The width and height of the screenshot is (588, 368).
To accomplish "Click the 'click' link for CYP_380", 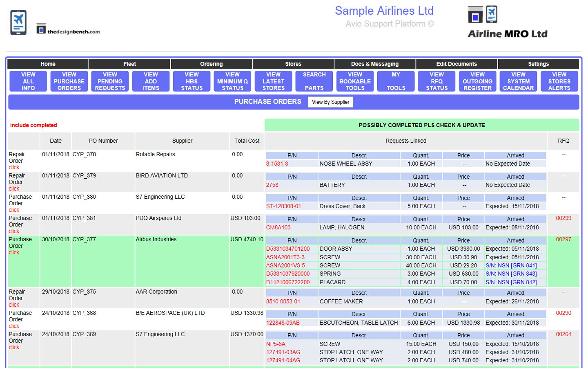I will click(14, 210).
